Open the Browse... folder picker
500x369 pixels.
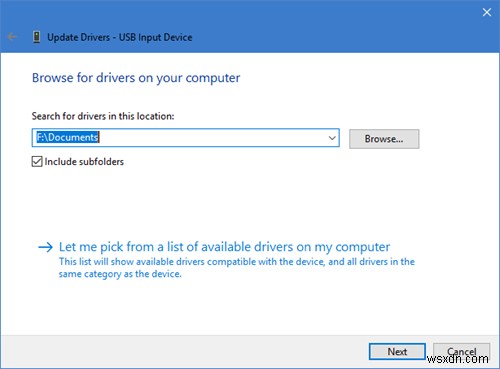(384, 139)
